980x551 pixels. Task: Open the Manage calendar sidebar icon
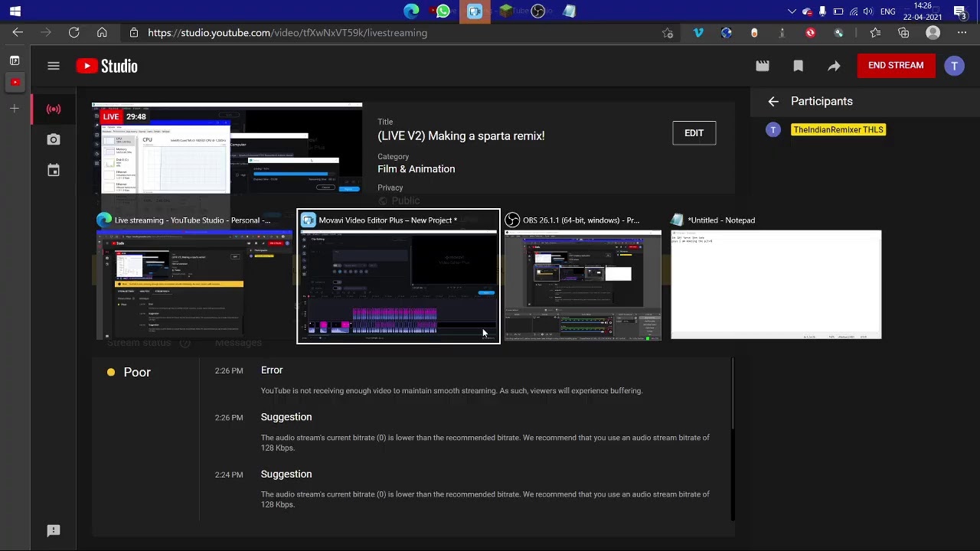click(54, 170)
